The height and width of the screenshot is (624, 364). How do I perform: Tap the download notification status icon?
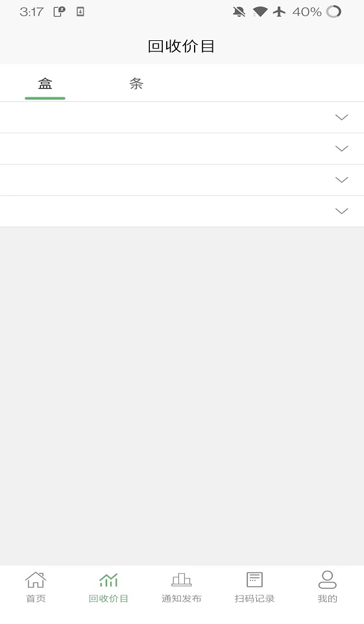click(x=80, y=12)
